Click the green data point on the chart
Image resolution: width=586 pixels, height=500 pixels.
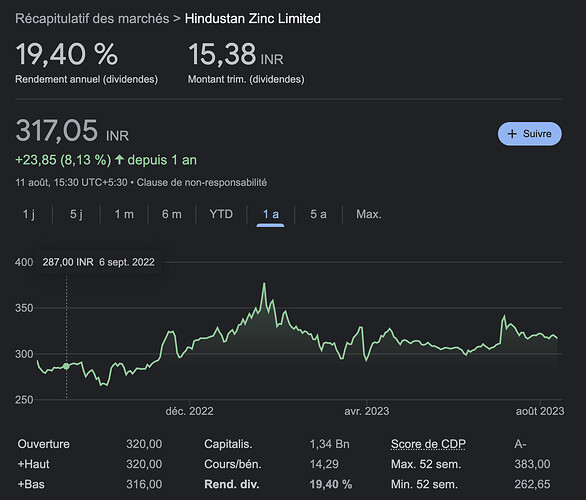pyautogui.click(x=67, y=366)
